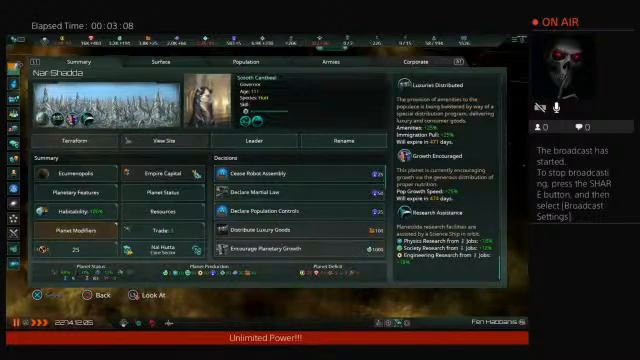640x360 pixels.
Task: Open the Armies tab
Action: click(x=331, y=62)
